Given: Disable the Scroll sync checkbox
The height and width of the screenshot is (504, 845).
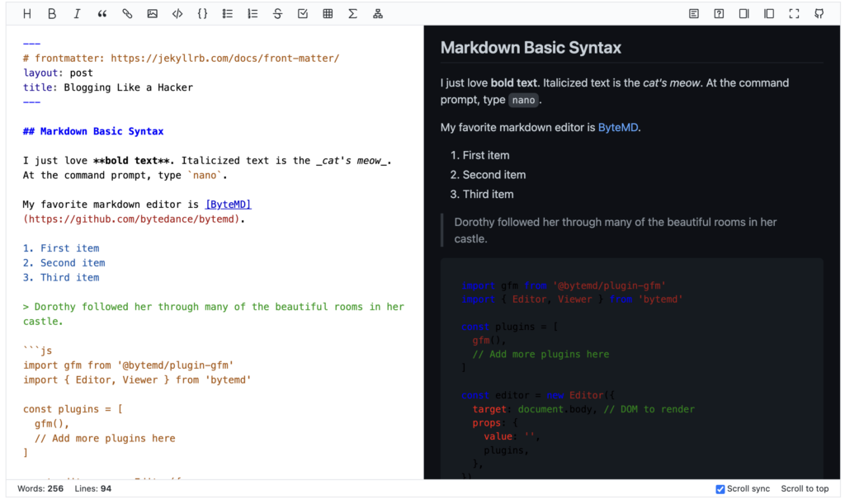Looking at the screenshot, I should [720, 489].
